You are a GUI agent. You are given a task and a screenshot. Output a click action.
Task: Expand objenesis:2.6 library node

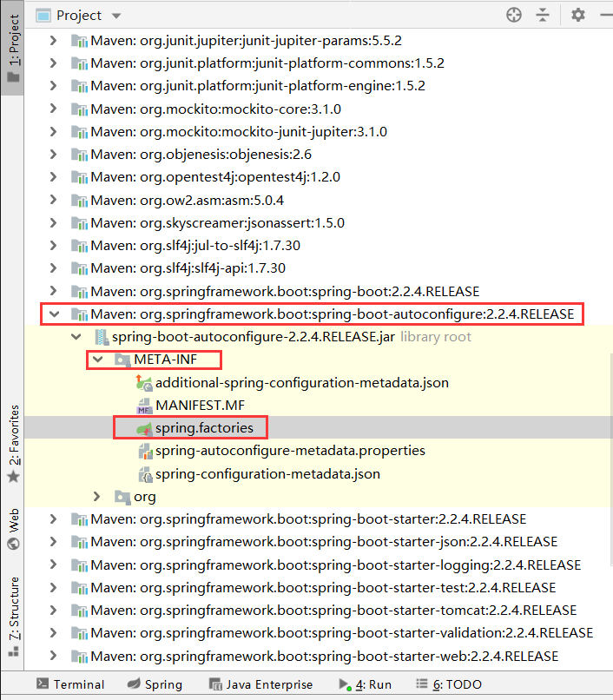coord(53,154)
